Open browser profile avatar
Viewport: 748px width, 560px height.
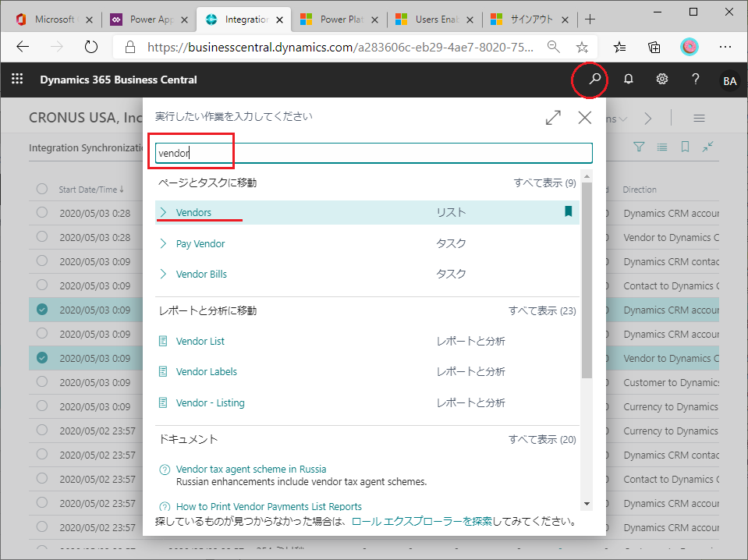[689, 47]
